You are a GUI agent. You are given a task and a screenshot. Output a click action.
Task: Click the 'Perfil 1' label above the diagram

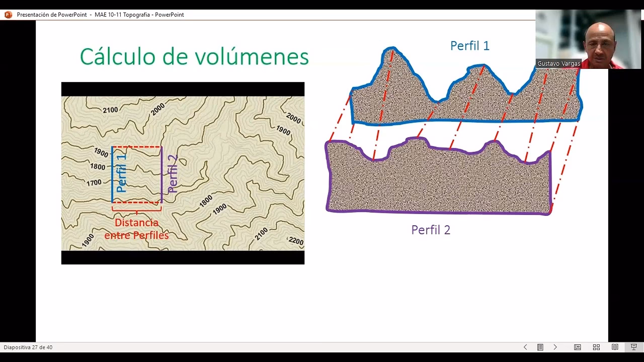469,46
